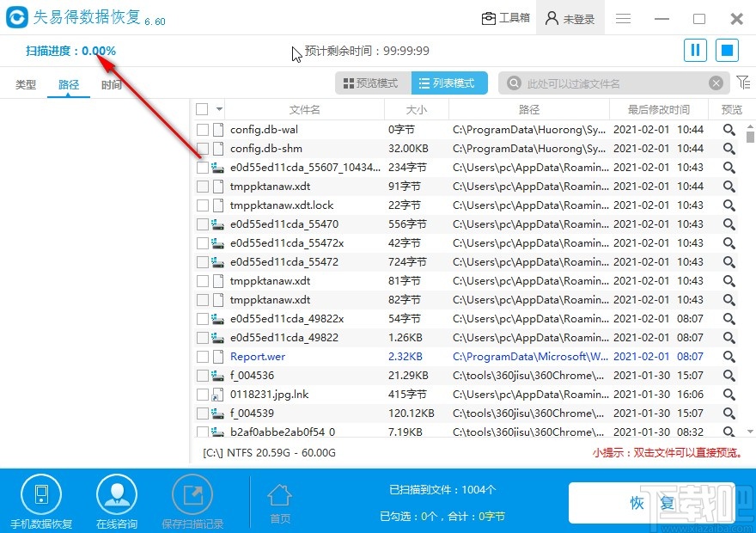Click the Report.wer file icon
The height and width of the screenshot is (533, 756).
tap(218, 357)
